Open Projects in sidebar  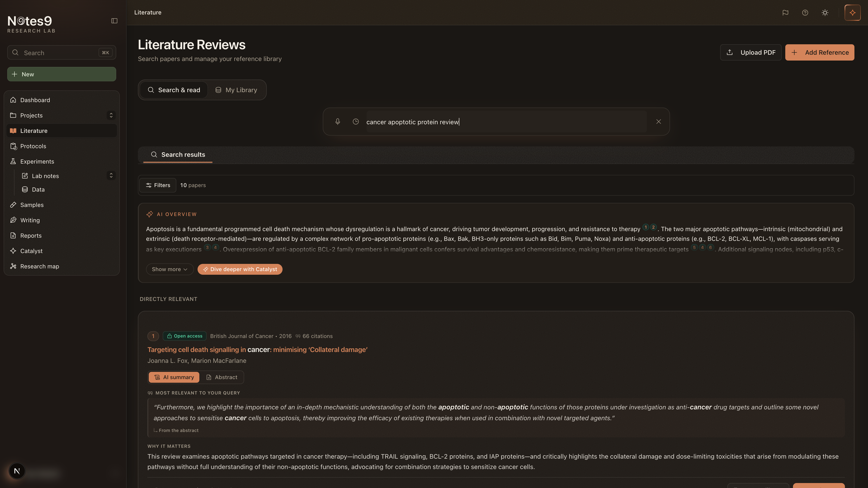click(x=56, y=115)
